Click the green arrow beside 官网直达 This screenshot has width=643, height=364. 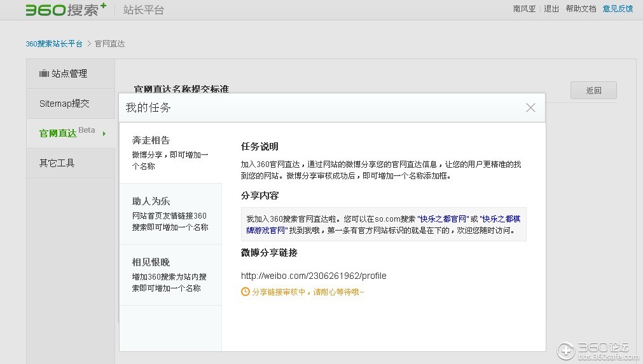pyautogui.click(x=104, y=133)
